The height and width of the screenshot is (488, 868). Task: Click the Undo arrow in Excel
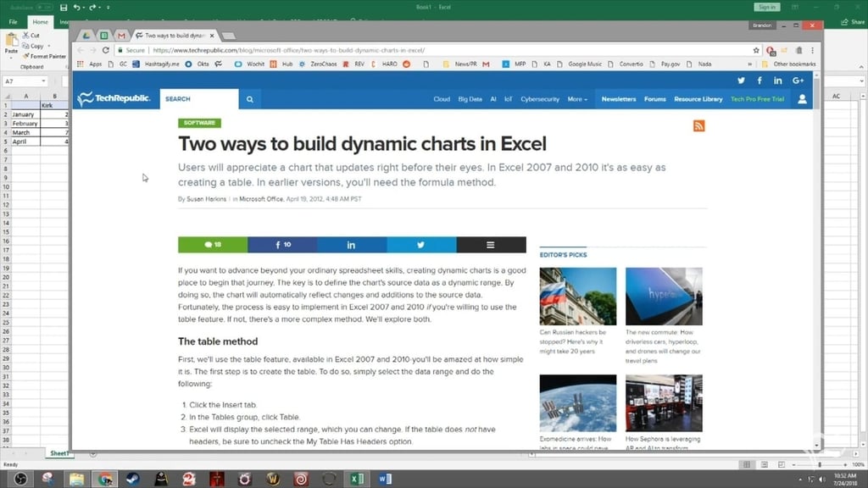pos(76,8)
